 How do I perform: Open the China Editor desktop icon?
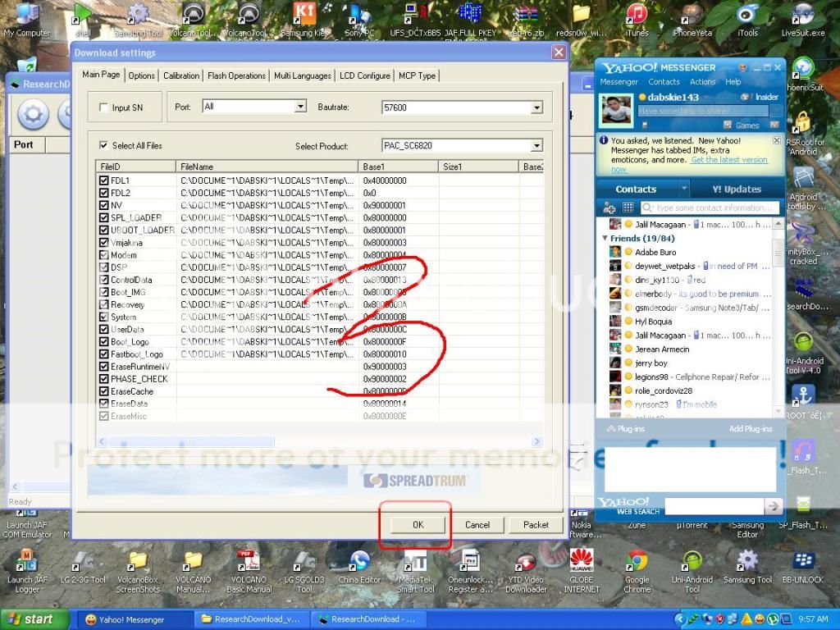point(359,562)
